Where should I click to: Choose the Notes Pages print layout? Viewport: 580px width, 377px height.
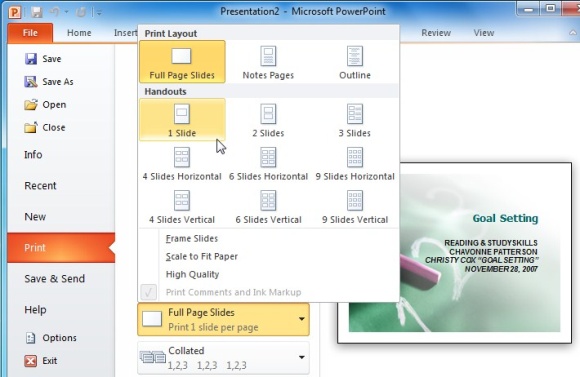coord(268,61)
